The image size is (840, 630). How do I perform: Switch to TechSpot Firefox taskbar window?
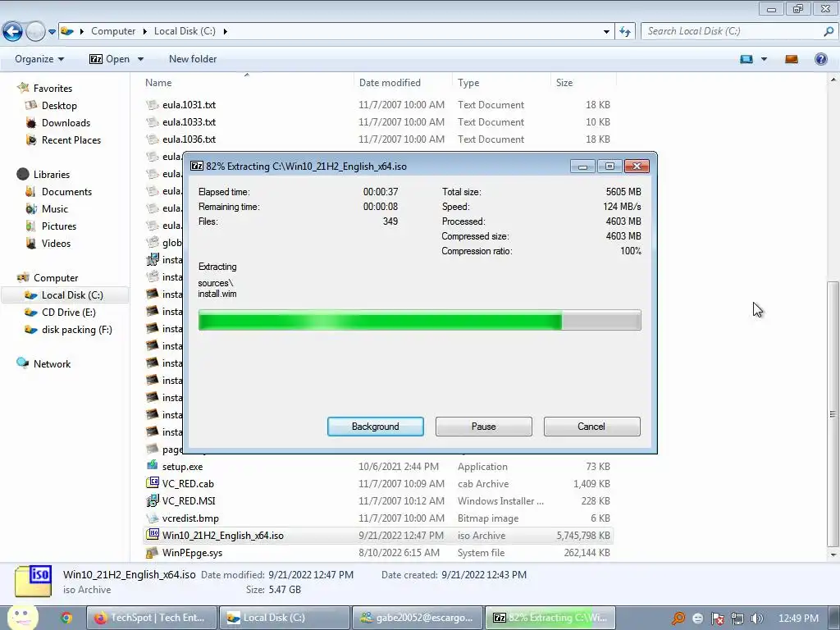[x=152, y=618]
